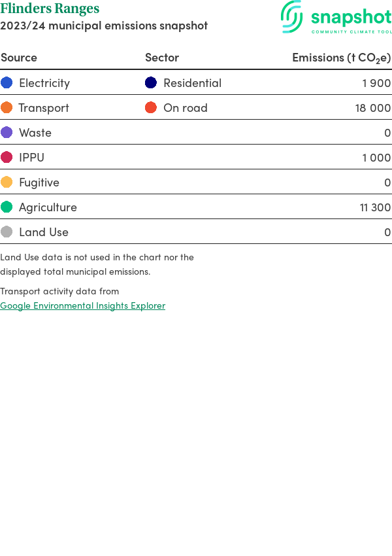Click the green Agriculture source dot
Image resolution: width=392 pixels, height=556 pixels.
tap(7, 207)
